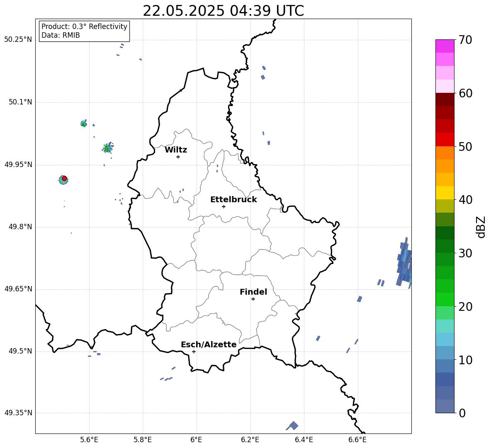
Task: Click the 5.8°E longitude tick label
Action: (x=143, y=440)
